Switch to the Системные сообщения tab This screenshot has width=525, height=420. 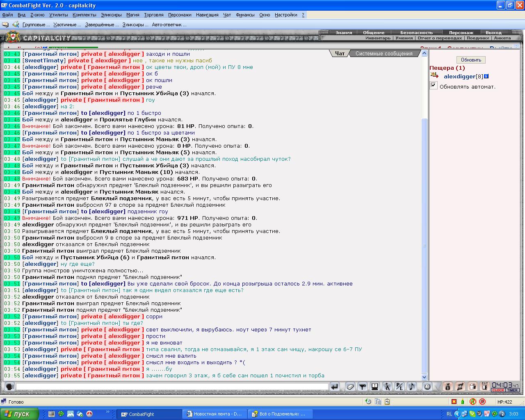[384, 53]
